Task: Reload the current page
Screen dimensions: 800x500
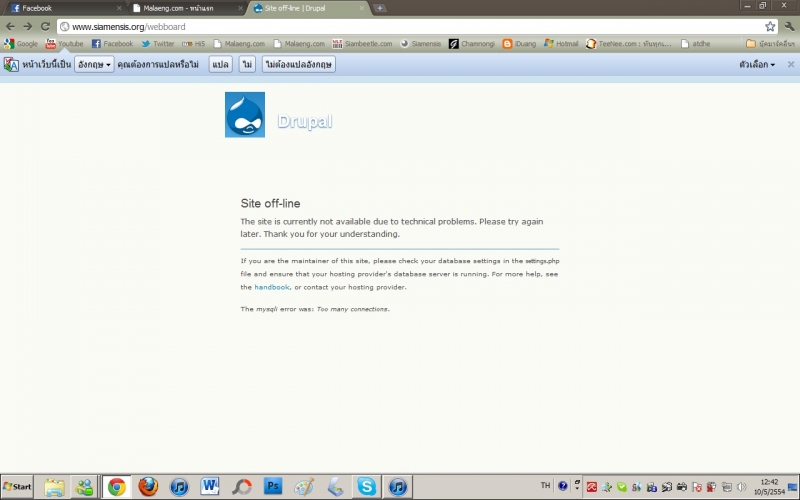Action: click(x=45, y=27)
